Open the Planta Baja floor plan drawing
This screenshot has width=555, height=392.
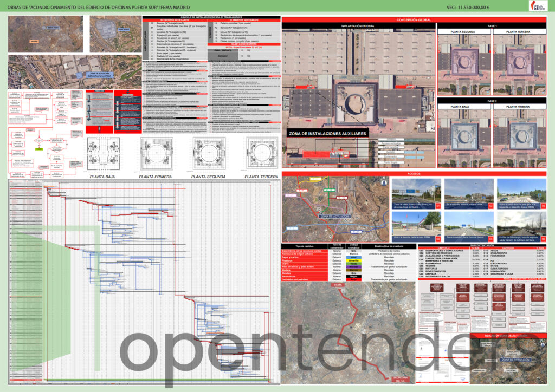click(104, 154)
